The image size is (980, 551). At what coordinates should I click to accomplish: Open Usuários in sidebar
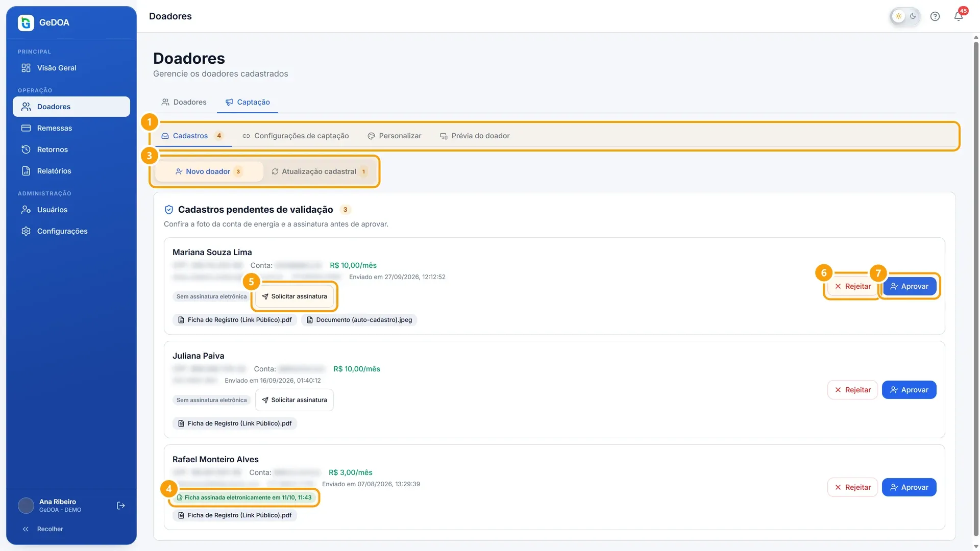coord(71,210)
